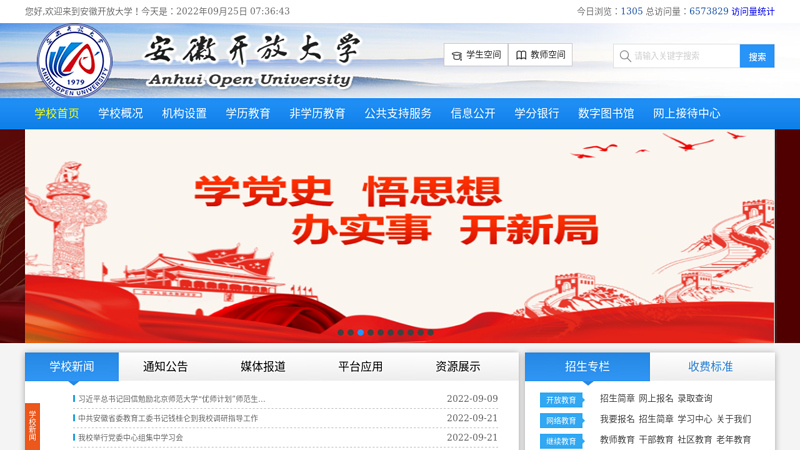Open 招生简章 in the 开放教育 row
Screen dimensions: 800x450
point(617,398)
